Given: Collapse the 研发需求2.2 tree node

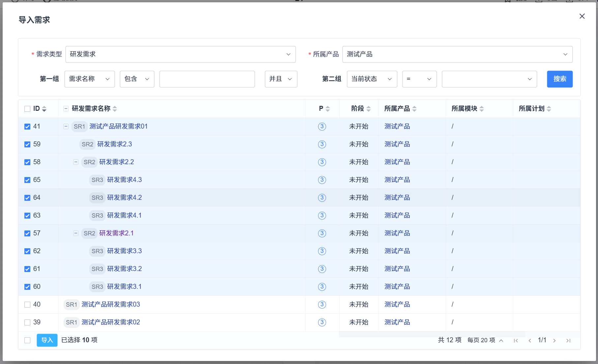Looking at the screenshot, I should point(76,162).
